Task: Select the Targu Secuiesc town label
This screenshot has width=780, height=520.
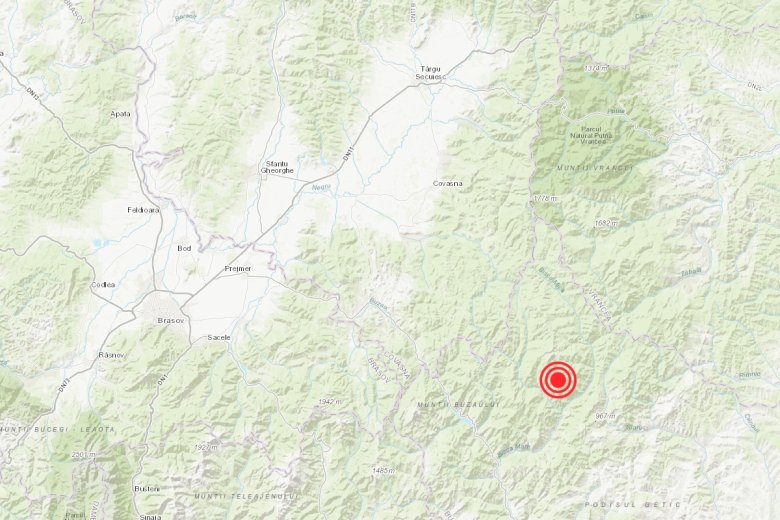Action: pyautogui.click(x=431, y=73)
